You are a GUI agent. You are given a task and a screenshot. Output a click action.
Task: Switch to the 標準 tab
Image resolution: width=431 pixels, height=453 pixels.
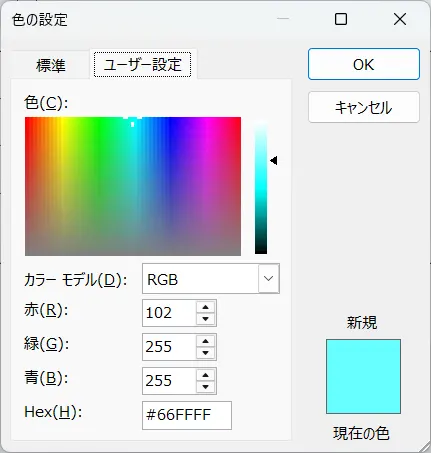tap(51, 65)
